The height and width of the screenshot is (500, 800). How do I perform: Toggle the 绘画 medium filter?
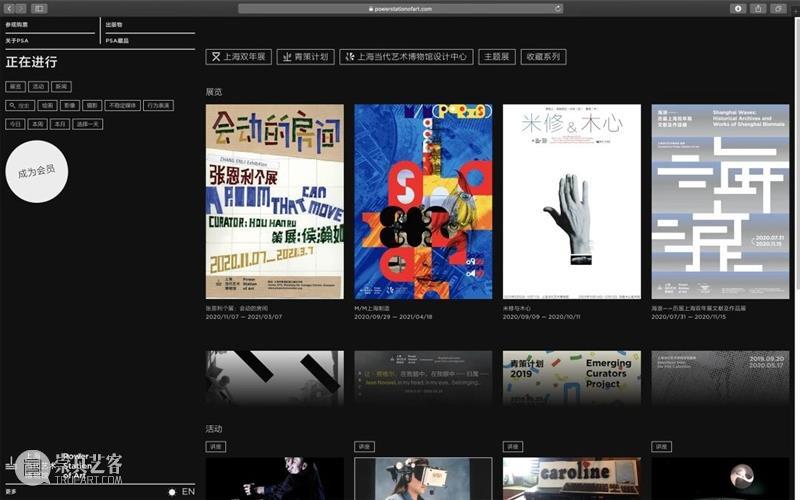coord(47,106)
